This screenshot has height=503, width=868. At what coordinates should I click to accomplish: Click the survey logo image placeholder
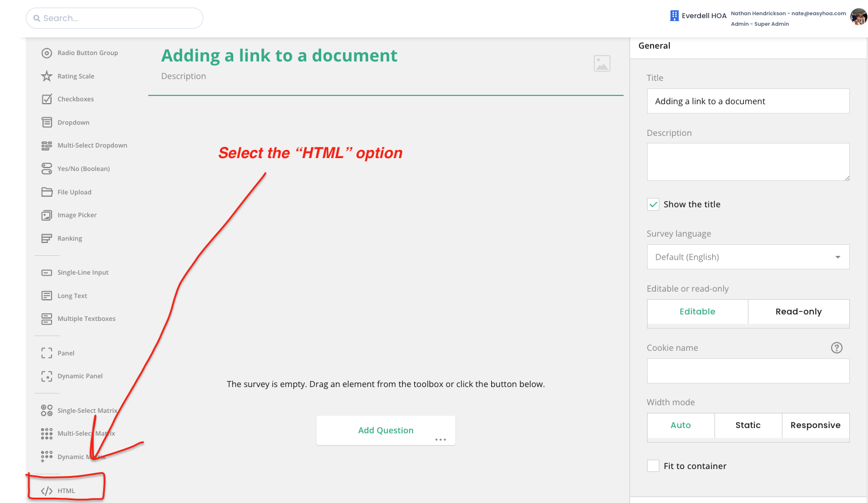[602, 63]
